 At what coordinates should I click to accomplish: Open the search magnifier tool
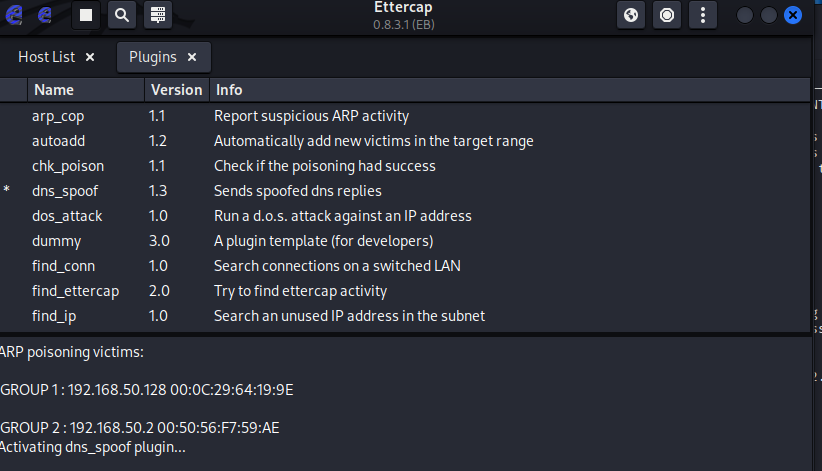pyautogui.click(x=121, y=15)
